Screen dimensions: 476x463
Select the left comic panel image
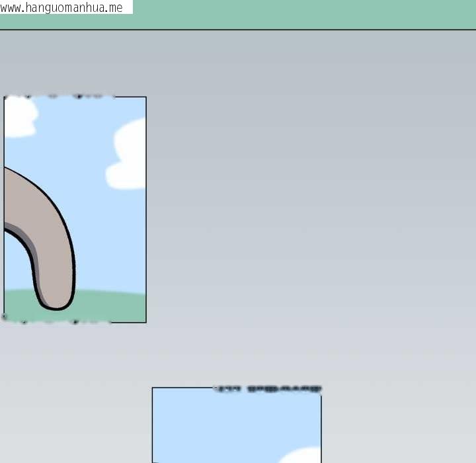(75, 209)
